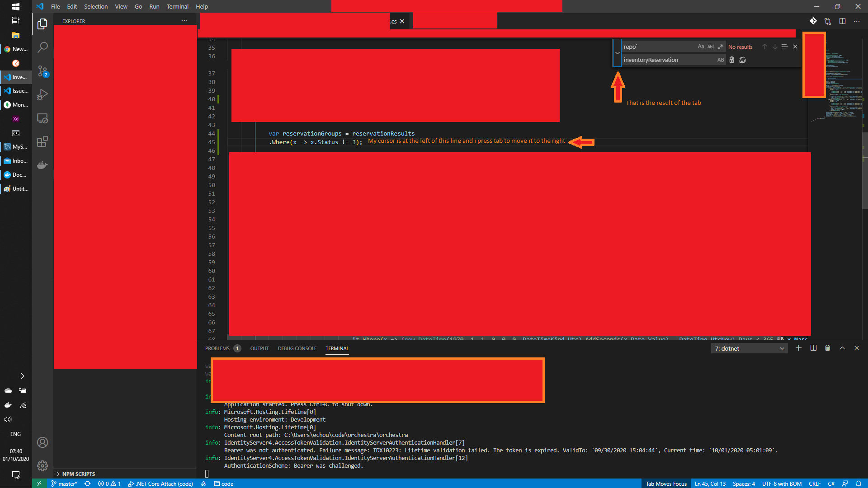Viewport: 868px width, 488px height.
Task: Kill terminal with trash icon
Action: click(x=827, y=348)
